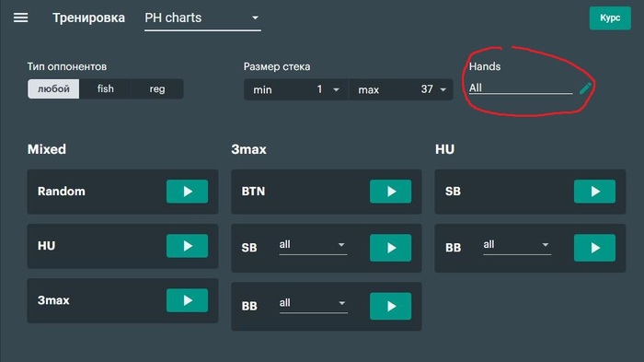Viewport: 644px width, 362px height.
Task: Expand the 3max SB 'all' dropdown
Action: (x=313, y=245)
